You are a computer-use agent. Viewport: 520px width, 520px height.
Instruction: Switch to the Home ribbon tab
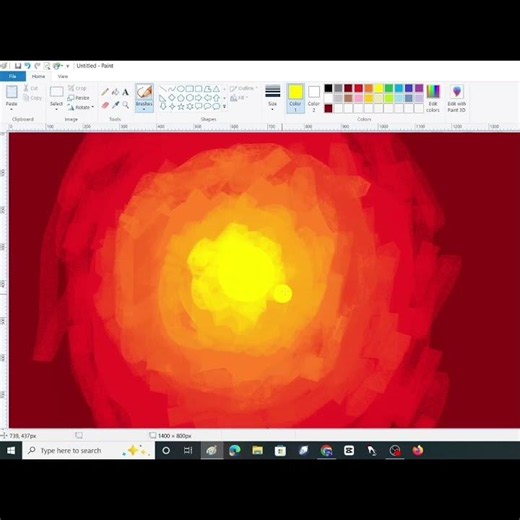[x=38, y=76]
